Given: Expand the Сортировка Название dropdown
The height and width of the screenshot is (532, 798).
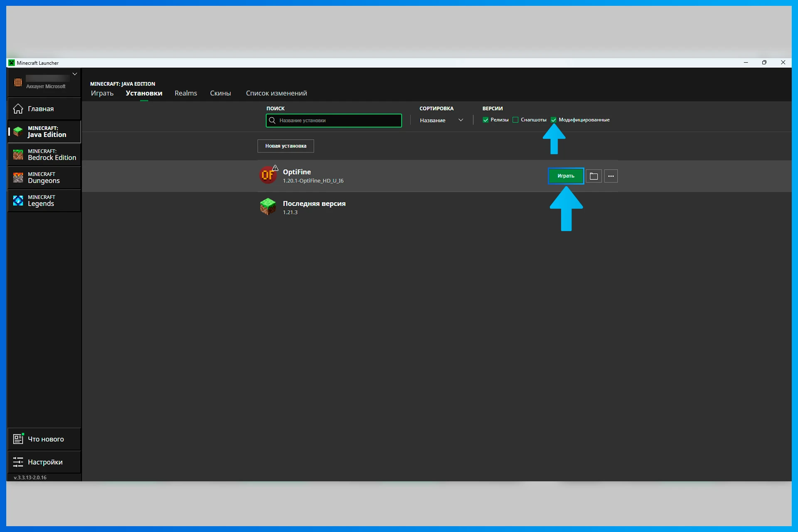Looking at the screenshot, I should point(441,121).
